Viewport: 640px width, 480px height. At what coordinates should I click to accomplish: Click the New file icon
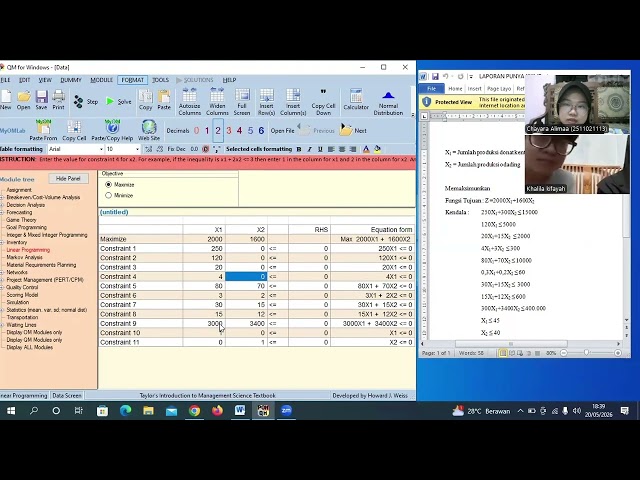[x=6, y=100]
